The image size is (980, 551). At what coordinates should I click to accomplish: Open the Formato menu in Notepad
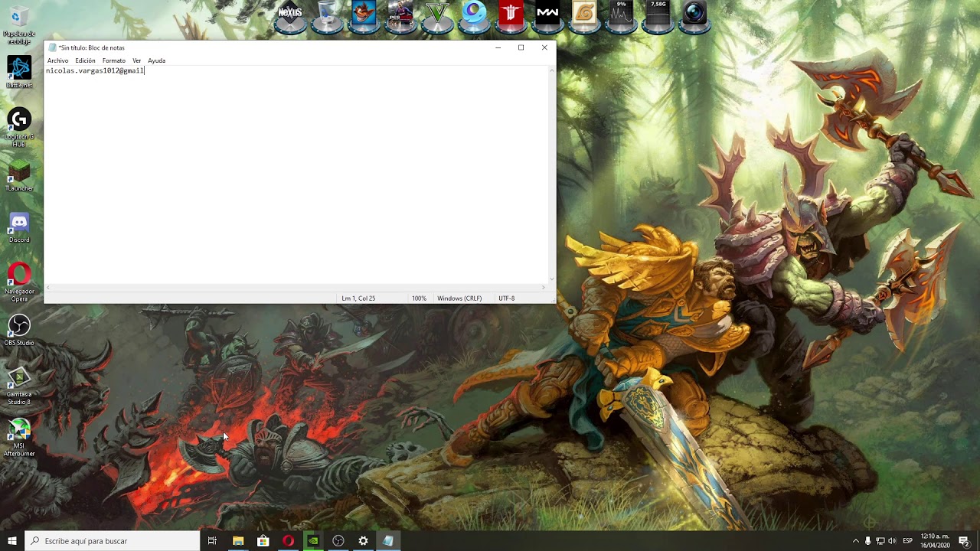114,60
